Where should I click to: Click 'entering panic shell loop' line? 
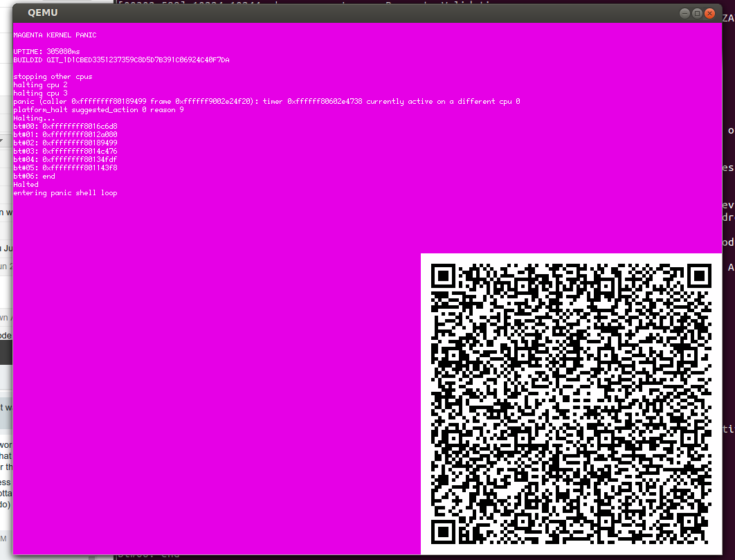pos(65,192)
